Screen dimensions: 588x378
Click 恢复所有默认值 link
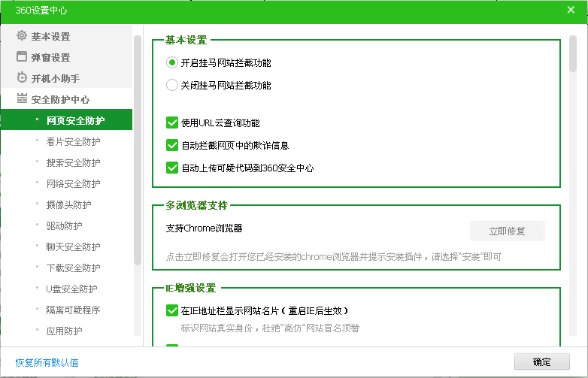pos(47,362)
